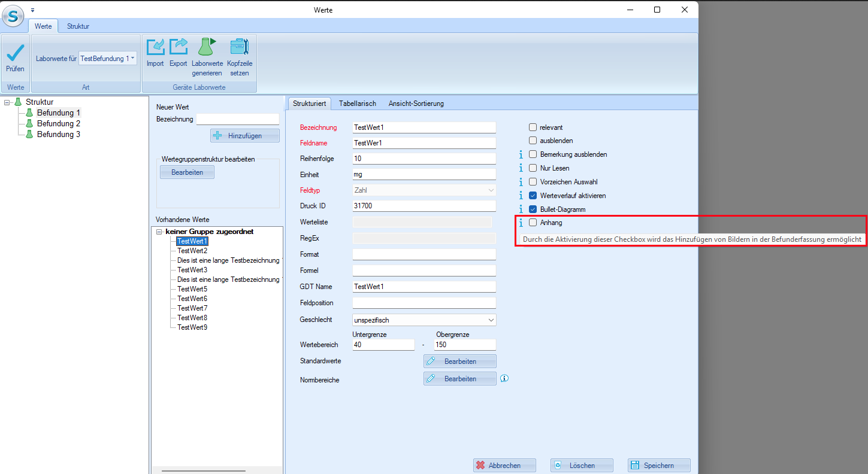Click the flask icon of the Struktur root node

17,102
